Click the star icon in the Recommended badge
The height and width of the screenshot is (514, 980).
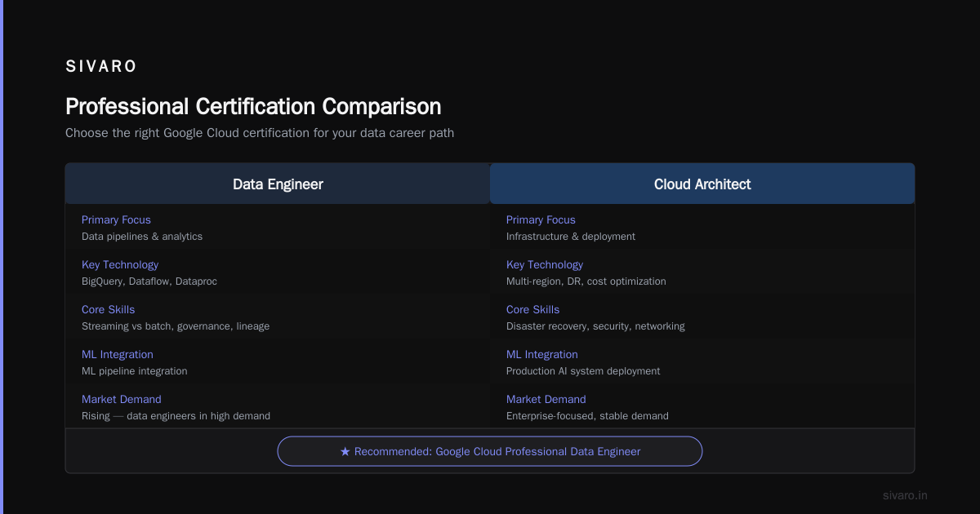345,451
